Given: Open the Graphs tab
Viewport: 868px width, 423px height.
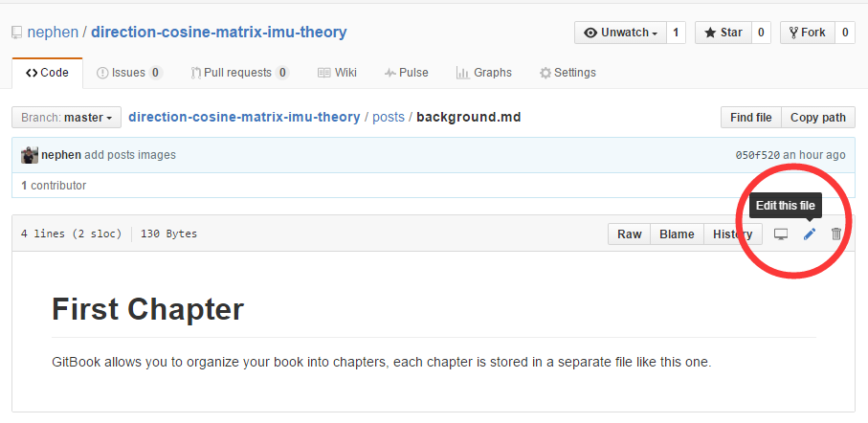Looking at the screenshot, I should coord(484,73).
